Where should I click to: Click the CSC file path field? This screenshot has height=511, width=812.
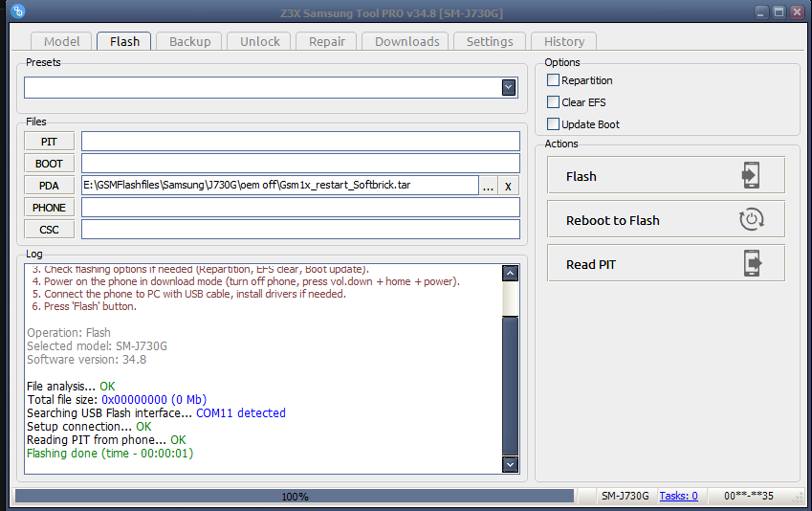pyautogui.click(x=300, y=230)
